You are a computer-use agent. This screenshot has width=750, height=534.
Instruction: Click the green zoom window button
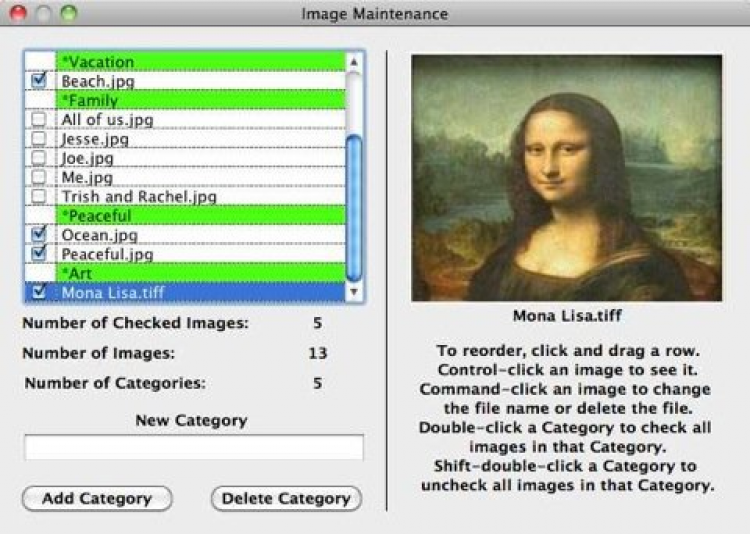pos(68,13)
